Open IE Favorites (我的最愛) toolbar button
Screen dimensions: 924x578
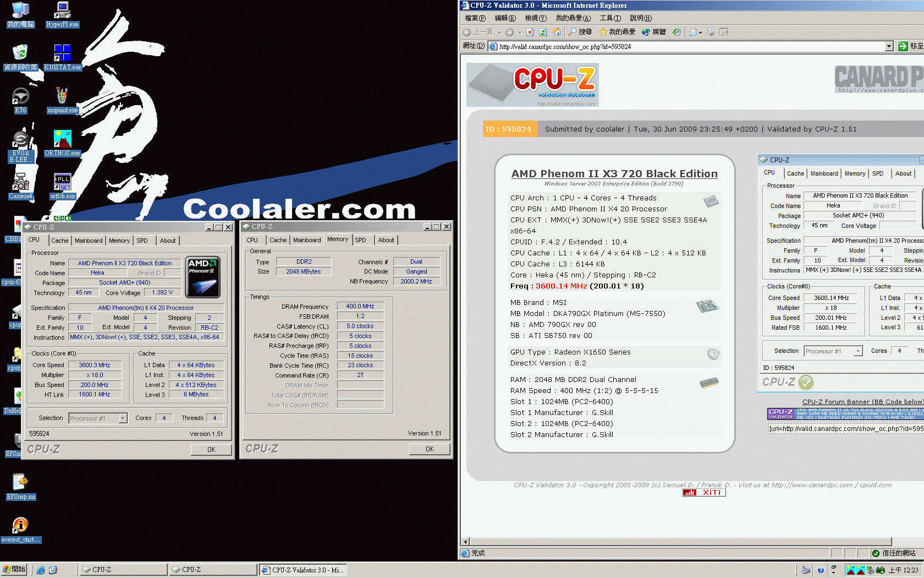click(x=617, y=32)
